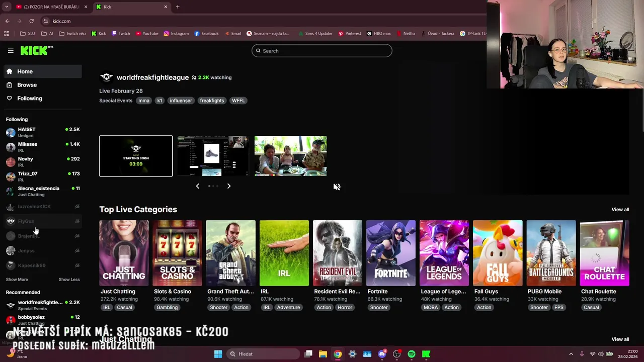The width and height of the screenshot is (644, 362).
Task: Open Spotify from the taskbar
Action: click(412, 354)
